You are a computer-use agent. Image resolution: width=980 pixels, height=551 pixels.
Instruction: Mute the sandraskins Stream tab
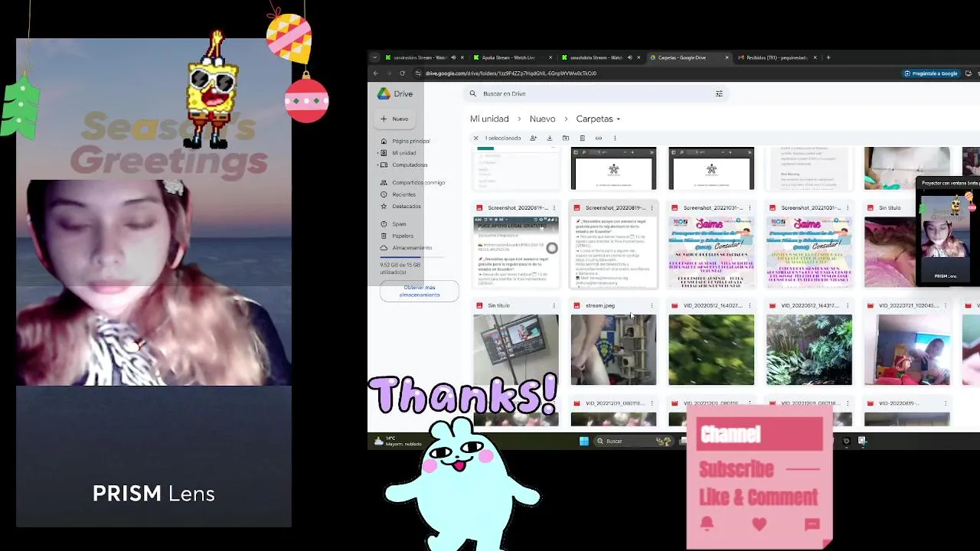coord(453,57)
